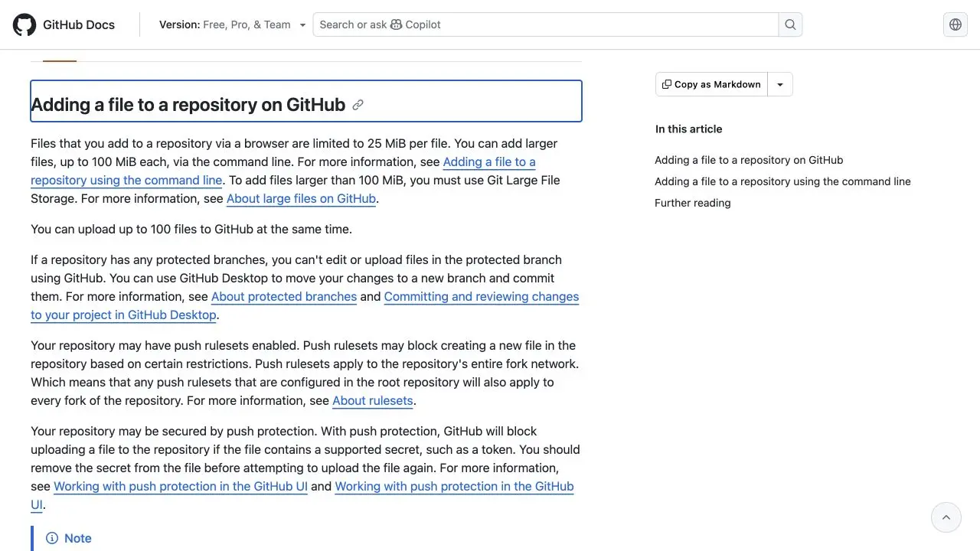Expand the Copy as Markdown options arrow
The width and height of the screenshot is (980, 551).
tap(780, 84)
